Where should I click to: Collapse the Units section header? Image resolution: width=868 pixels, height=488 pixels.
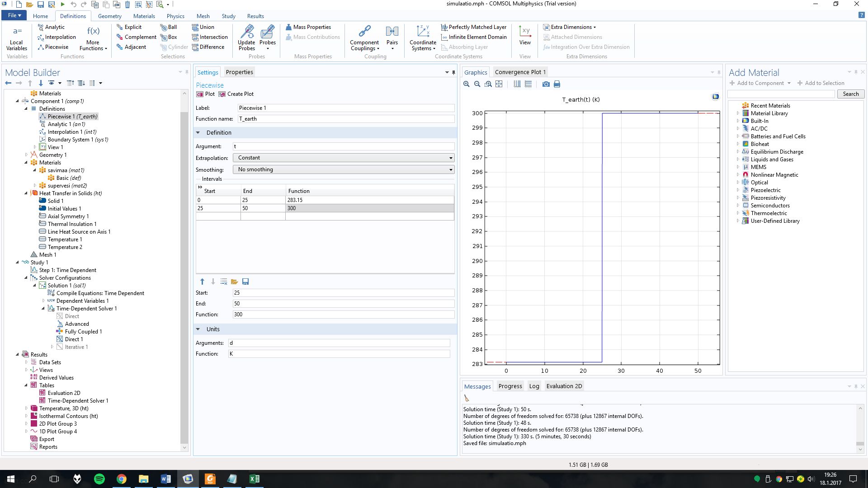tap(198, 329)
